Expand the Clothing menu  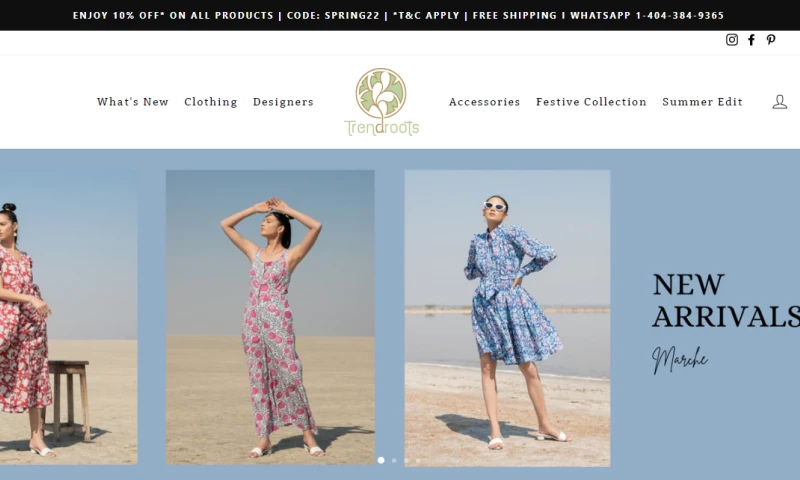coord(211,102)
